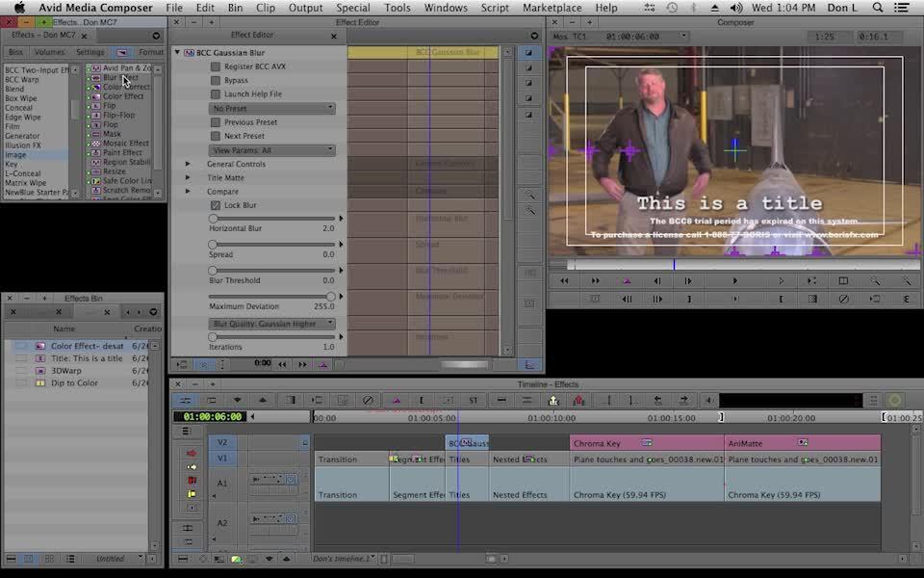Click the Lift icon in timeline toolbar
This screenshot has height=578, width=924.
553,401
